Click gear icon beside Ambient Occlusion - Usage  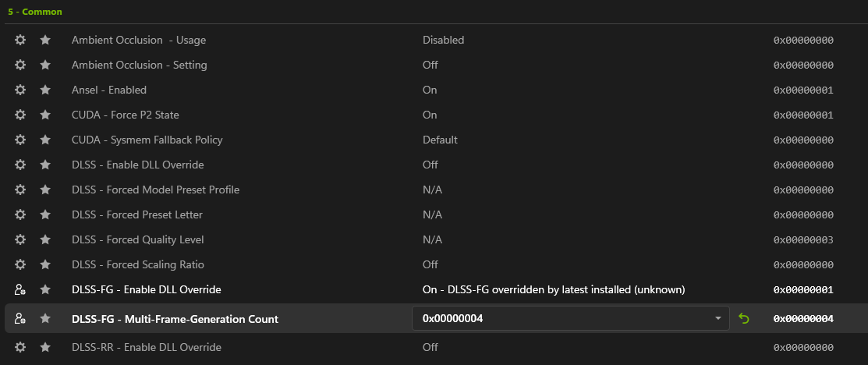(x=20, y=40)
